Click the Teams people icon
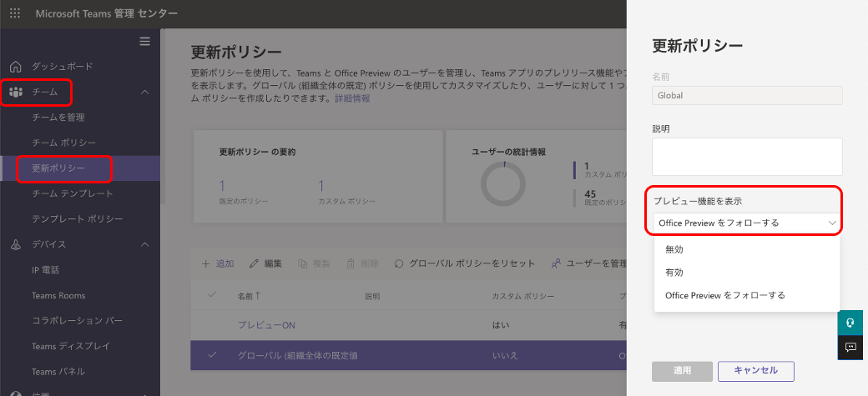The image size is (868, 396). pyautogui.click(x=16, y=92)
